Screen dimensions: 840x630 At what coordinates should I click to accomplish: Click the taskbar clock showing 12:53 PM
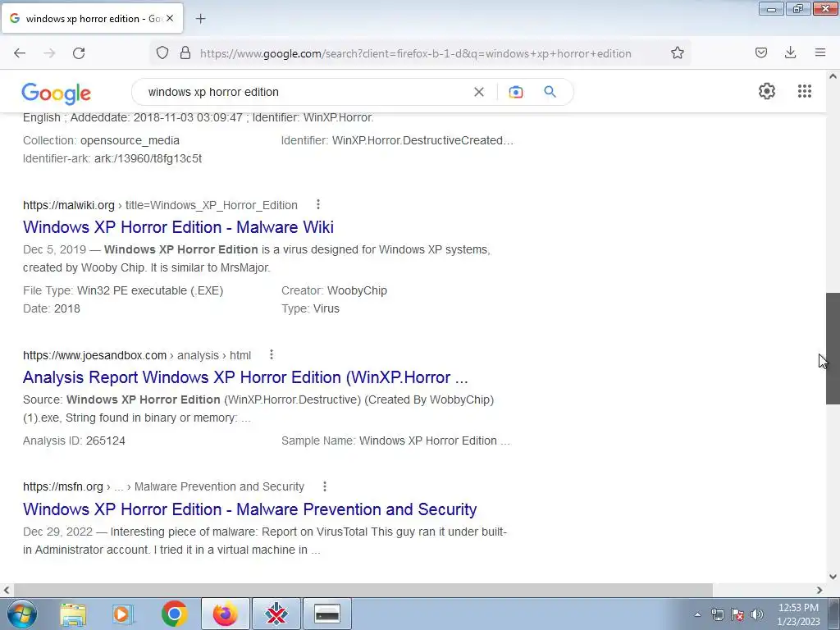tap(797, 614)
